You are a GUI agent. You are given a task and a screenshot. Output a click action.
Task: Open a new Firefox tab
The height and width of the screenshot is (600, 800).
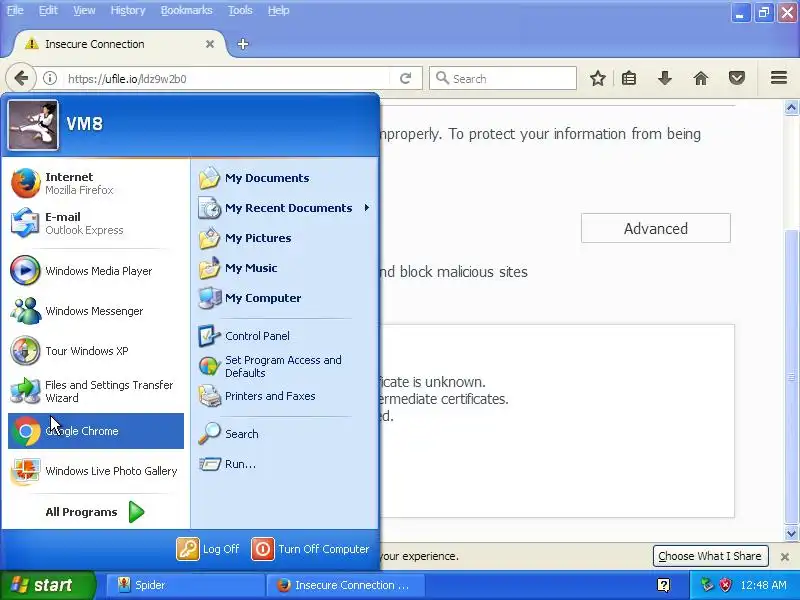coord(243,44)
